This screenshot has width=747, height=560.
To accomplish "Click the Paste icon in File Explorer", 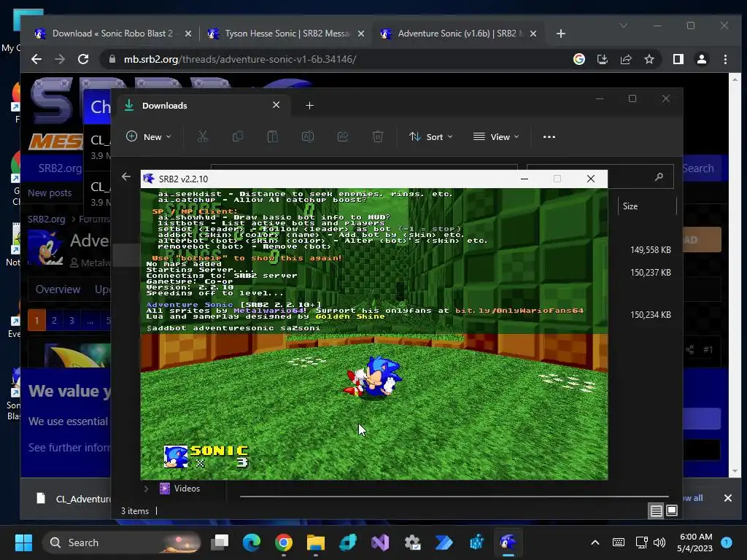I will 273,136.
